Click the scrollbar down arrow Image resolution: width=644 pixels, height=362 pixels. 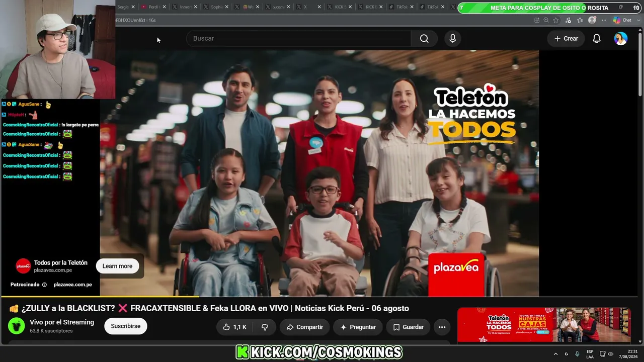640,341
